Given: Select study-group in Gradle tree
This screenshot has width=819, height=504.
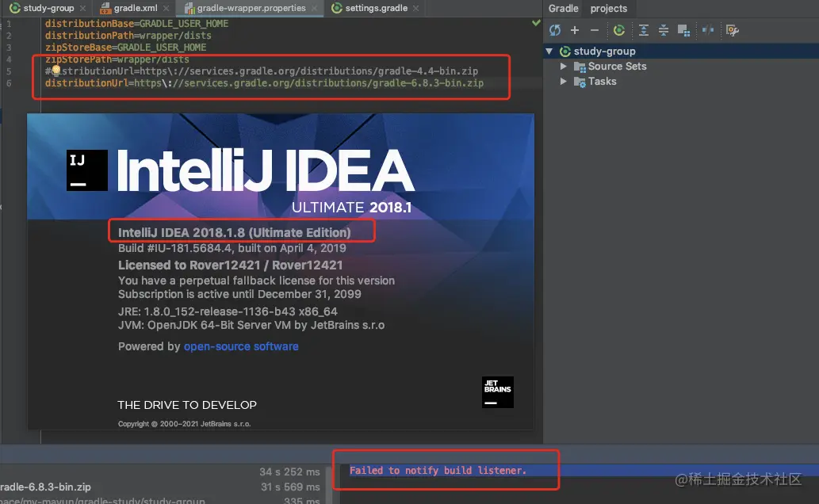Looking at the screenshot, I should click(604, 52).
